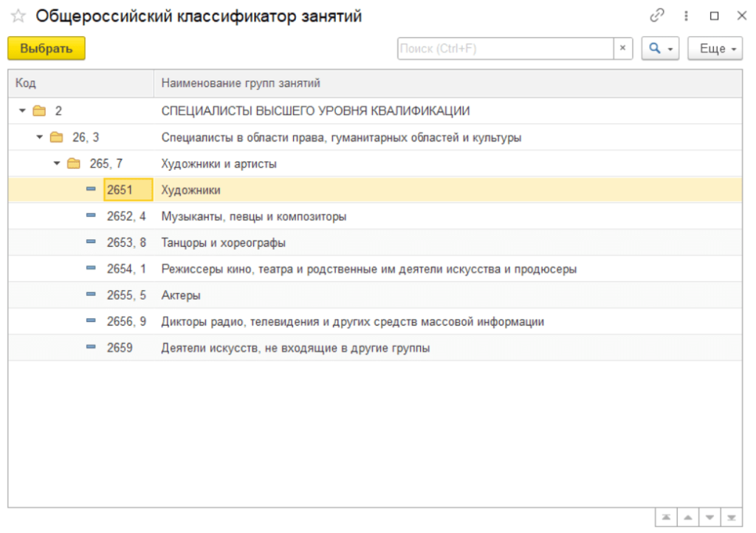Viewport: 756px width, 533px height.
Task: Open the three-dot window options menu
Action: pos(686,16)
